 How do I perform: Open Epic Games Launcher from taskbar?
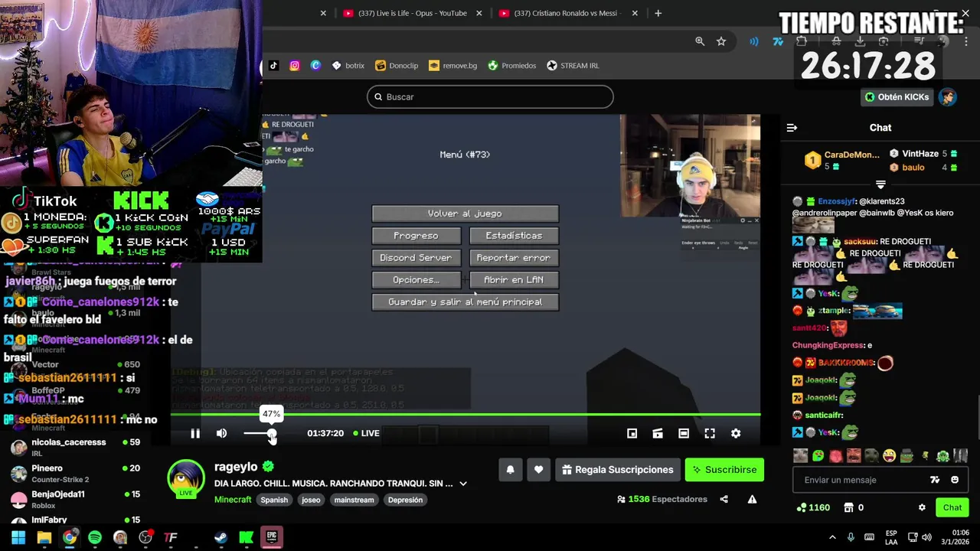coord(272,538)
